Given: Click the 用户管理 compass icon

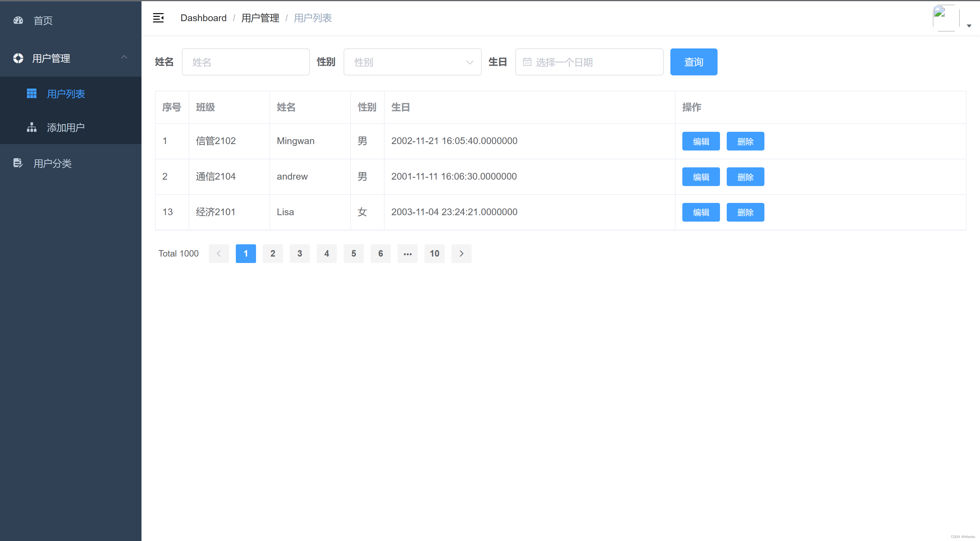Looking at the screenshot, I should coord(18,58).
